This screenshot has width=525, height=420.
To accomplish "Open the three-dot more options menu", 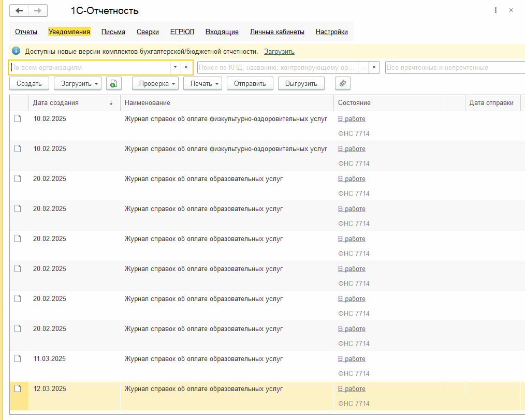I will coord(495,10).
